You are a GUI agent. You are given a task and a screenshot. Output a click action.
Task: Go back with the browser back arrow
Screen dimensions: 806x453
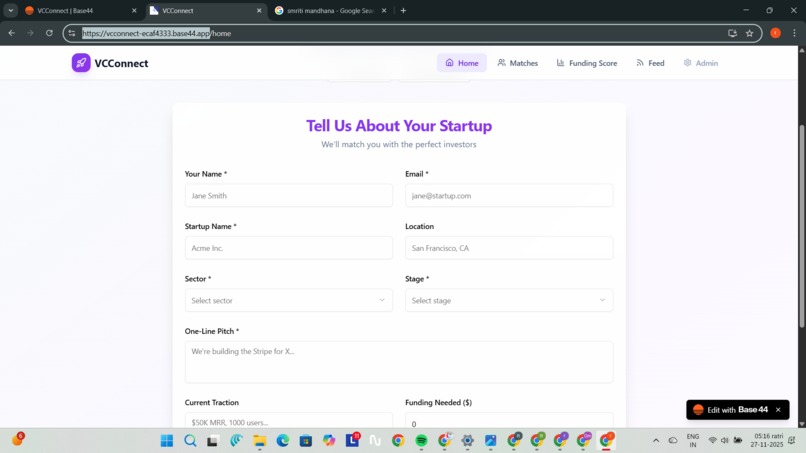11,33
